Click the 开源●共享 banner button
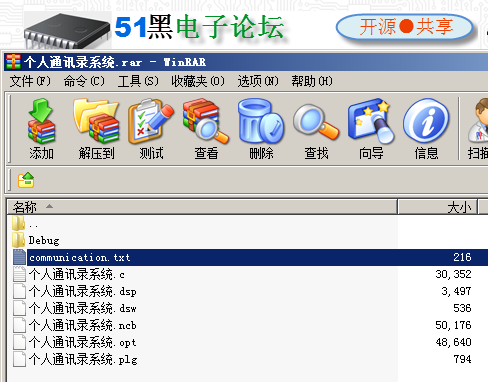 (405, 27)
